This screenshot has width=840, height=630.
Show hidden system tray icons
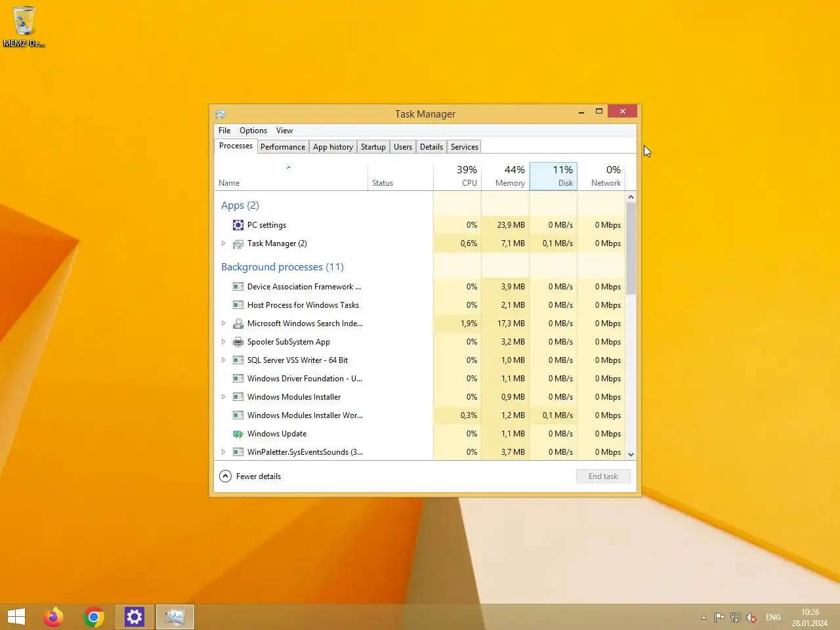coord(703,618)
